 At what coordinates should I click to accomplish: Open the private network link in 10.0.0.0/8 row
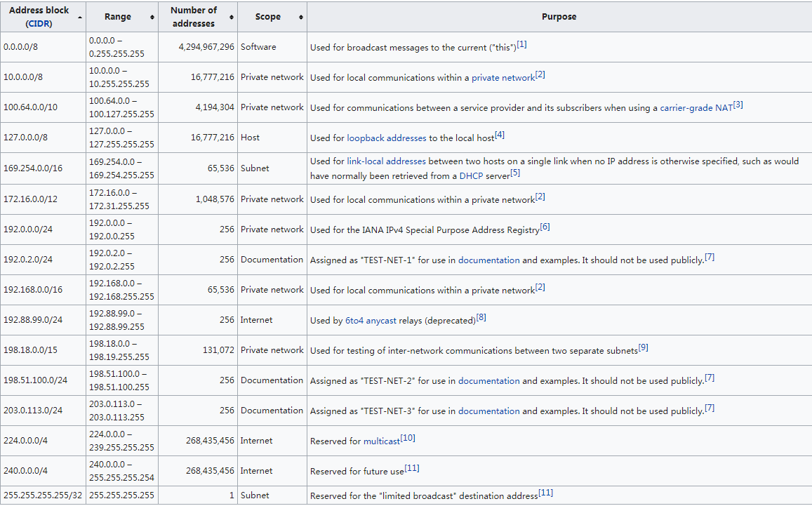[x=502, y=78]
